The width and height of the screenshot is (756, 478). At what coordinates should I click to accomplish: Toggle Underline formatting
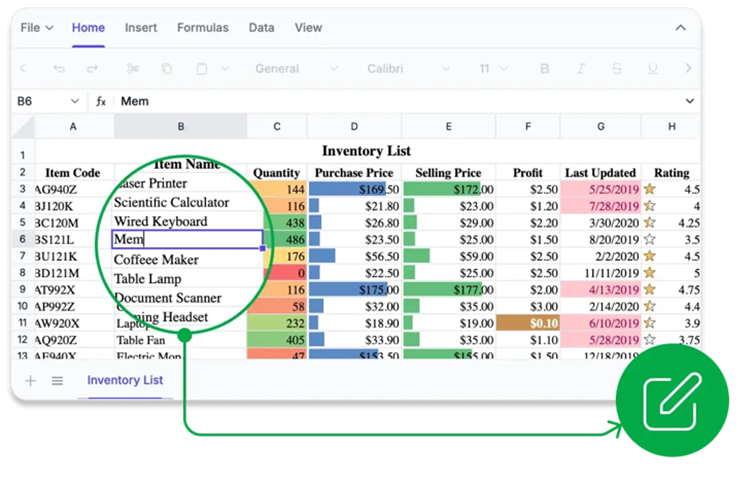pos(652,69)
